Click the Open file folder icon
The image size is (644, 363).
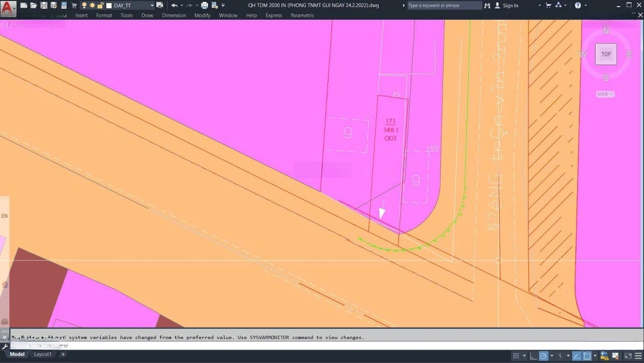click(33, 5)
